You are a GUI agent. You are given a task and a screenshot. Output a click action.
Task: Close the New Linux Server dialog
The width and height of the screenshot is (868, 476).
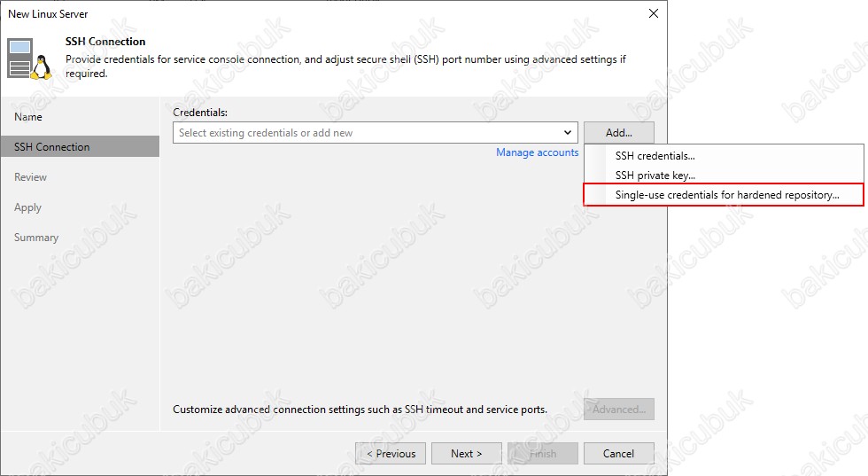coord(654,14)
